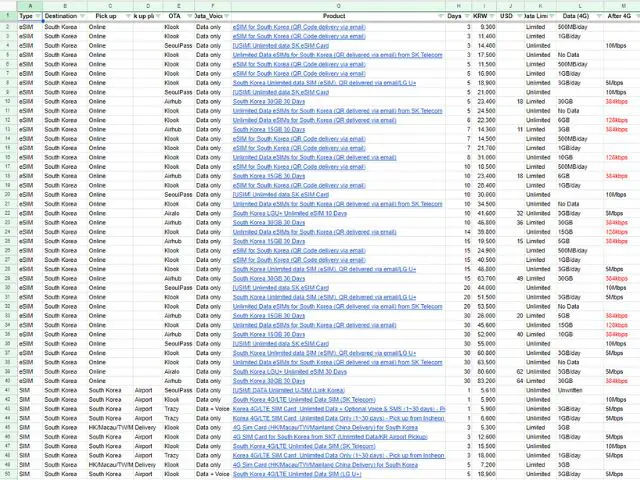
Task: Click the KRW cell showing 41,600
Action: coord(484,213)
